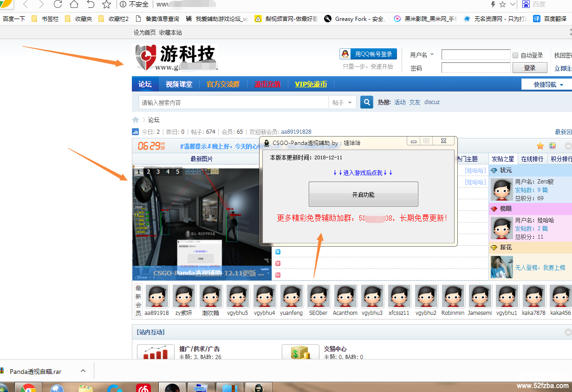Viewport: 572px width, 392px height.
Task: Click the 登录 login button
Action: point(529,68)
